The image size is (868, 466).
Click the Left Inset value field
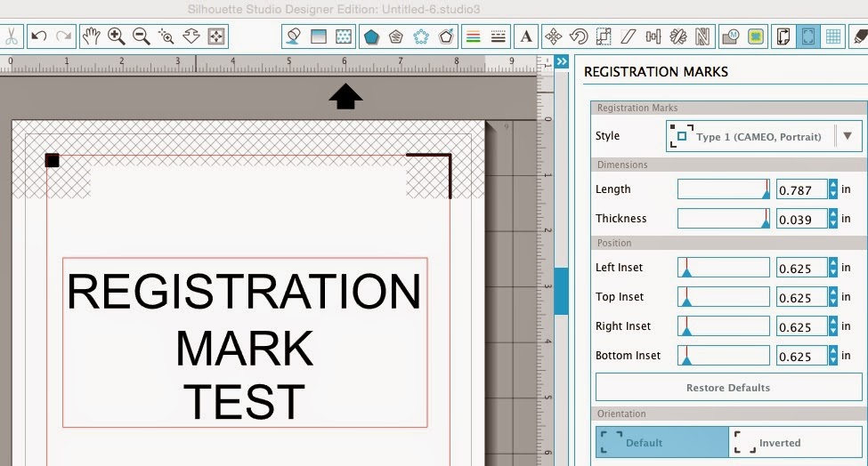point(801,268)
